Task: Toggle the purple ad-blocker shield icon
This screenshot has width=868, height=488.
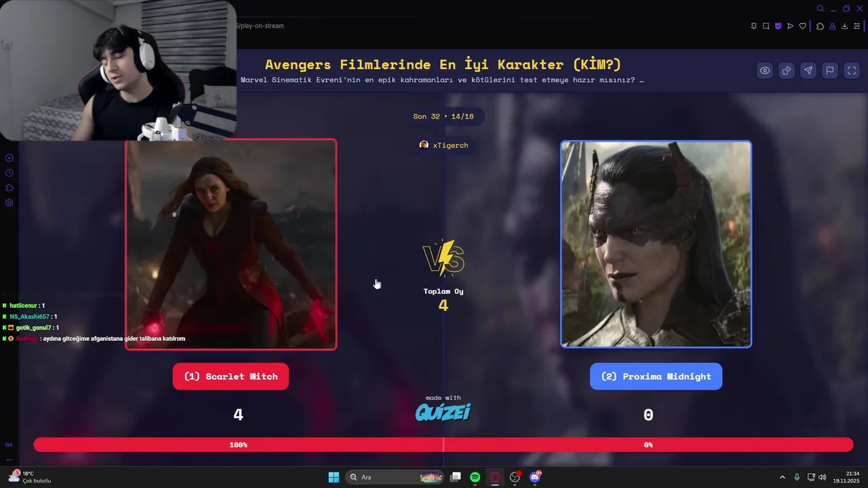Action: pos(778,26)
